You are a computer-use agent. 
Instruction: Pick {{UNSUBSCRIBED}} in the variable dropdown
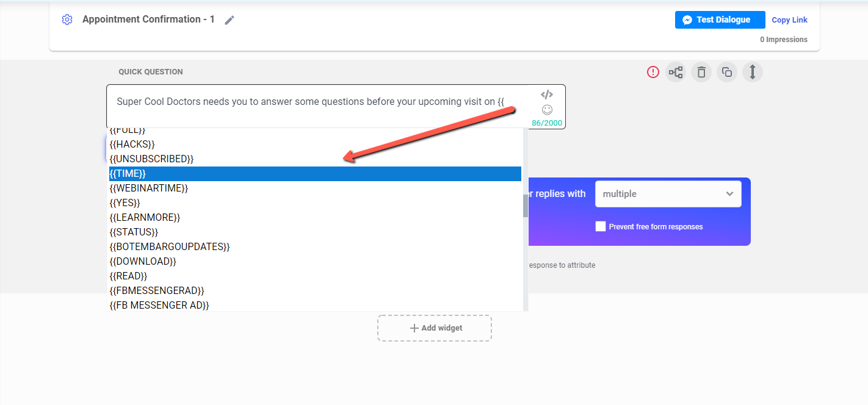point(151,159)
